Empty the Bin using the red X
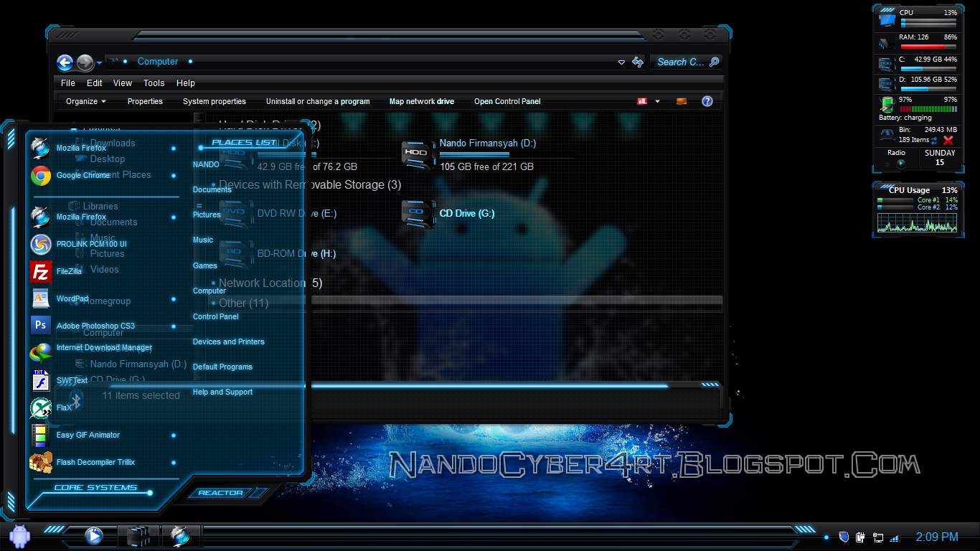Screen dimensions: 980x551 pos(948,140)
